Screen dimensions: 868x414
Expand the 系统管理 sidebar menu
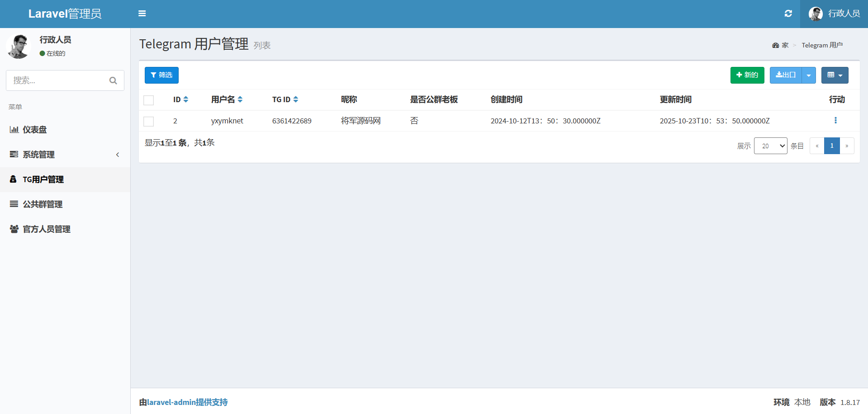click(65, 155)
